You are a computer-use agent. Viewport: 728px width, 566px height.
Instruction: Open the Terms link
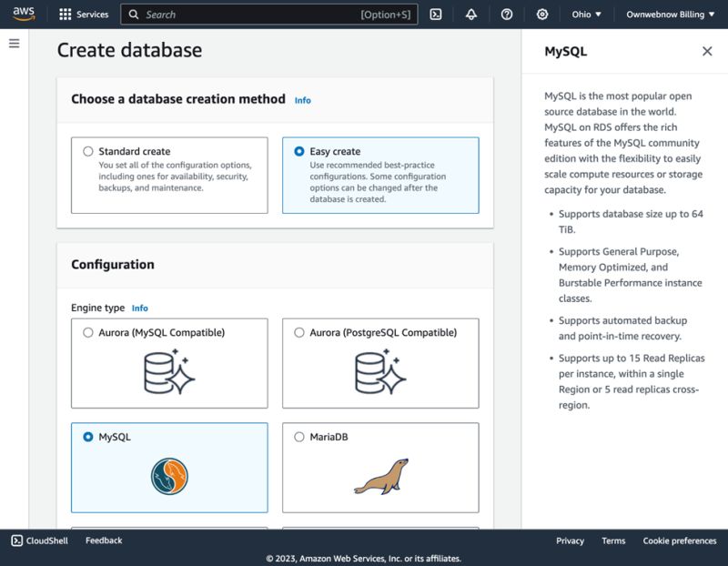[613, 541]
